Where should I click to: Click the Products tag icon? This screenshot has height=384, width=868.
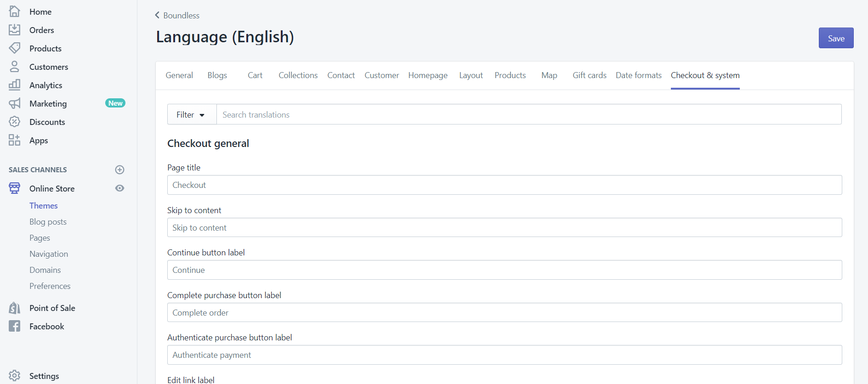(14, 48)
